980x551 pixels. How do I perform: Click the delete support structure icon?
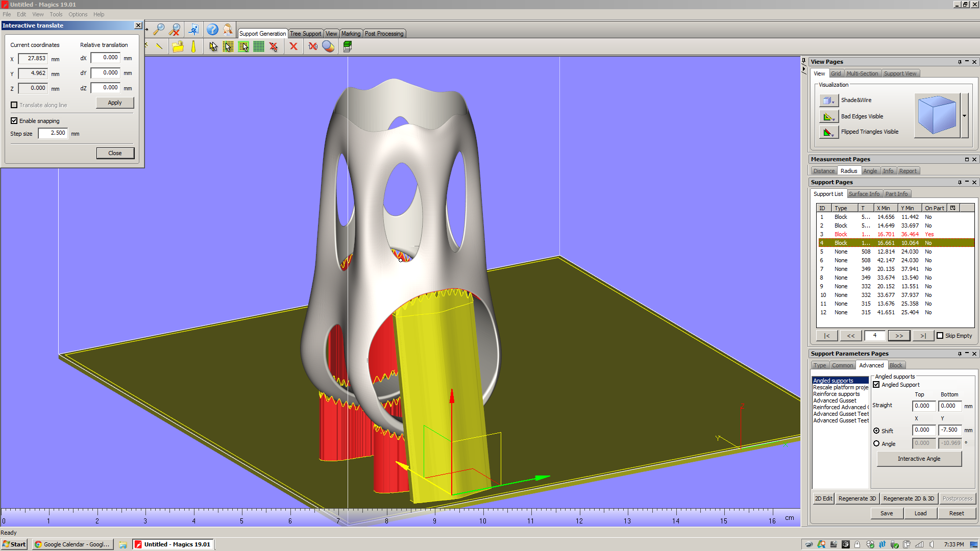click(294, 46)
